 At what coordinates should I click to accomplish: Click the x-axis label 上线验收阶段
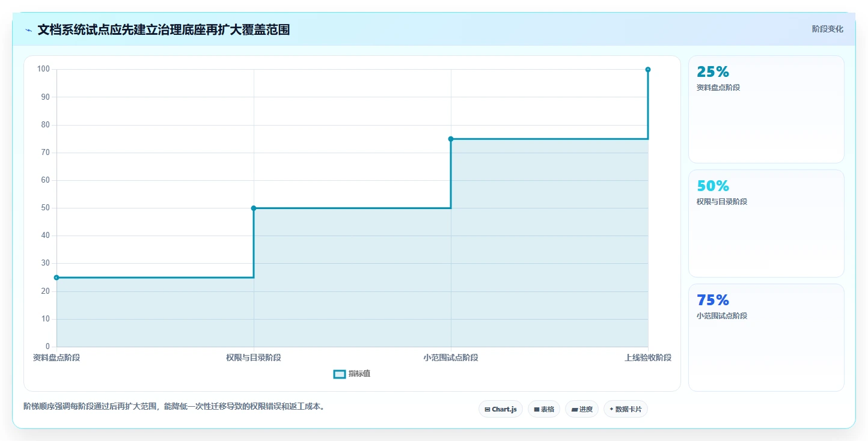click(648, 357)
